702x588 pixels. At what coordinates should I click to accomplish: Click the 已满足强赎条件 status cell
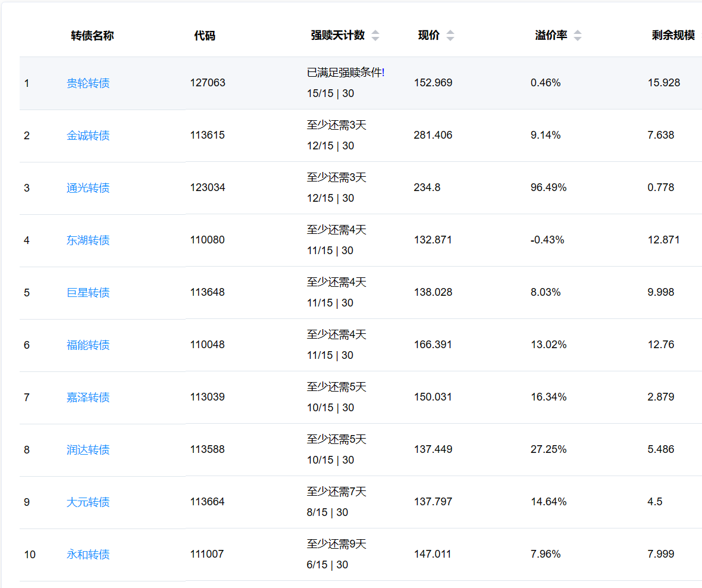click(346, 73)
